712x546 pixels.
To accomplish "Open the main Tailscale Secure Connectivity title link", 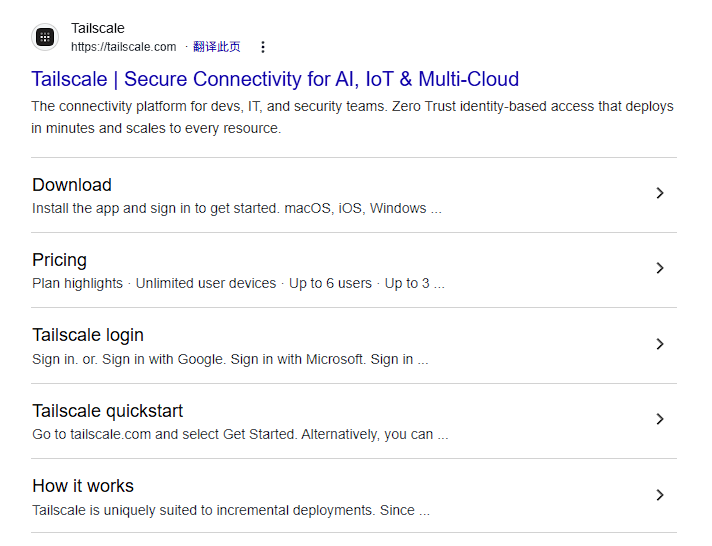I will pyautogui.click(x=275, y=79).
